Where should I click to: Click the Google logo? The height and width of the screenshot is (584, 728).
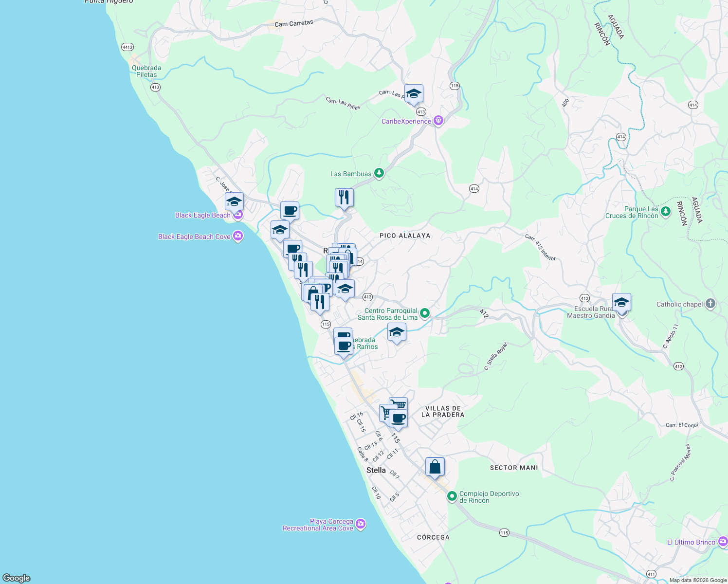pos(16,578)
